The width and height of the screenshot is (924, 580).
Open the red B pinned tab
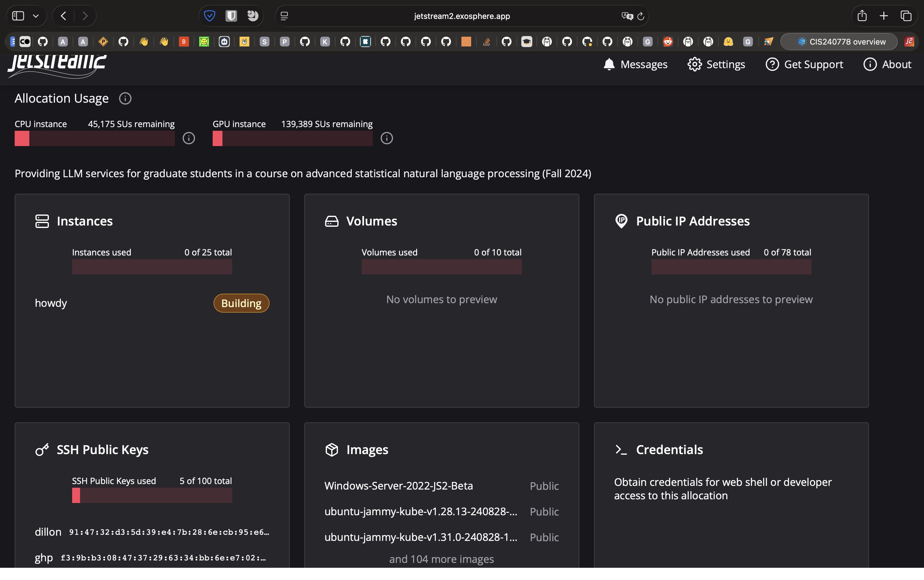(x=184, y=42)
